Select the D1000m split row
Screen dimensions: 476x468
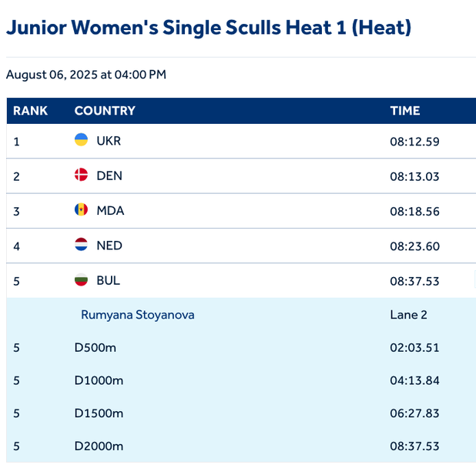click(99, 380)
